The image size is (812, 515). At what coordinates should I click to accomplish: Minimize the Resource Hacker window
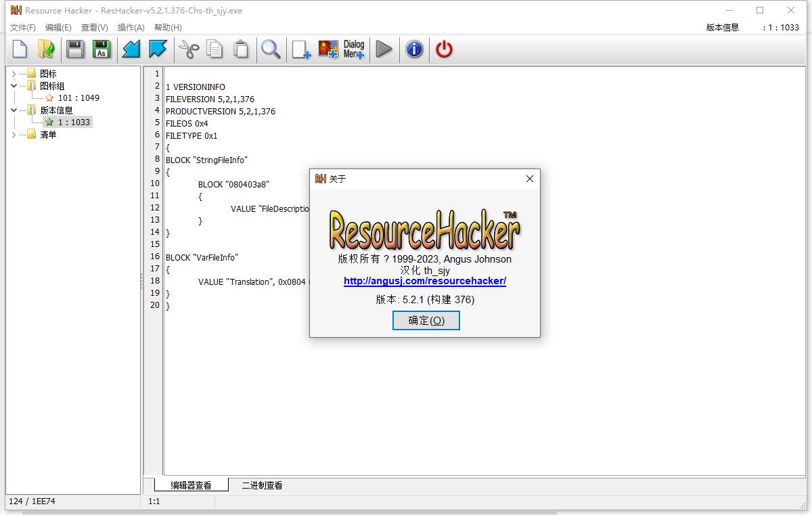(x=729, y=10)
